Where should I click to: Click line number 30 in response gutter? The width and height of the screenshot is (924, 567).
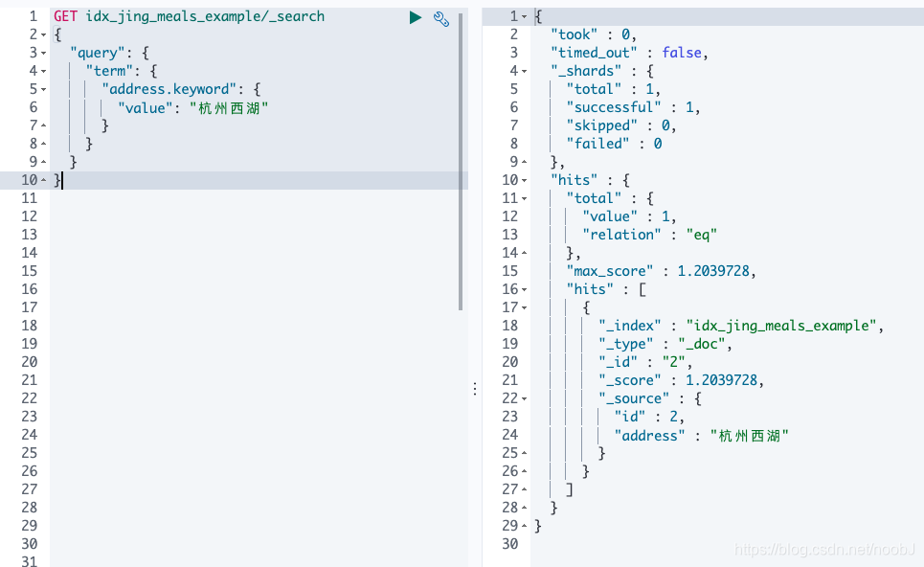[x=510, y=545]
